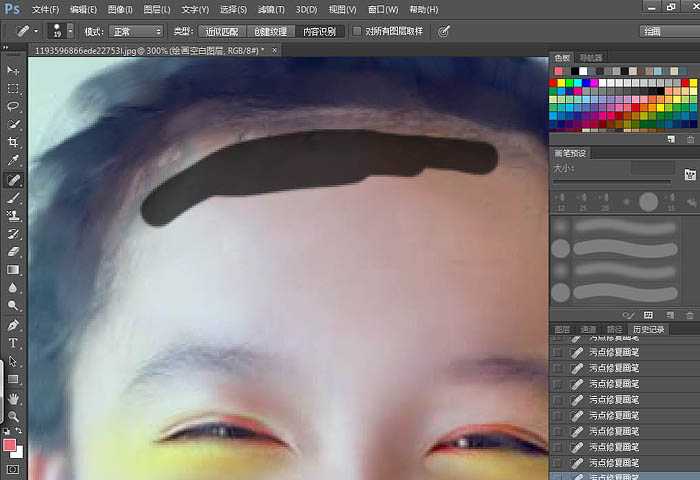This screenshot has height=480, width=700.
Task: Open the 文件(F) menu
Action: coord(46,9)
